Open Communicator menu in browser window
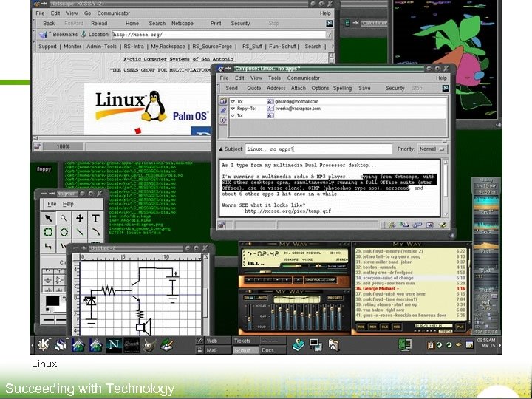This screenshot has width=532, height=399. pos(113,13)
